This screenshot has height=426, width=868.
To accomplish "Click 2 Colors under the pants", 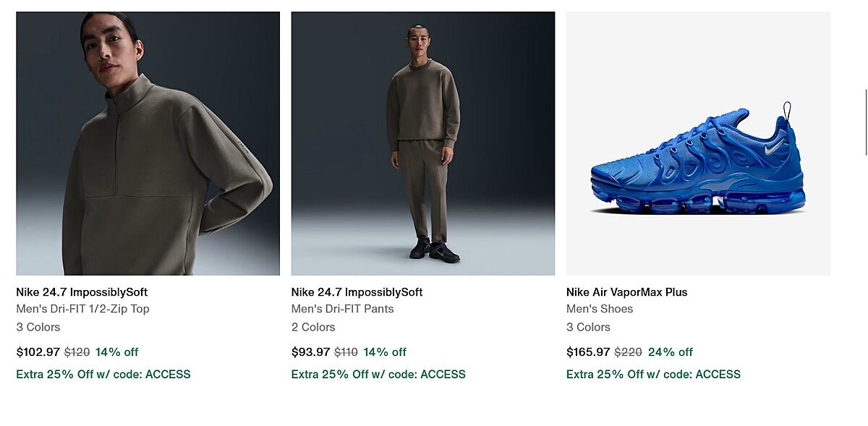I will point(313,327).
